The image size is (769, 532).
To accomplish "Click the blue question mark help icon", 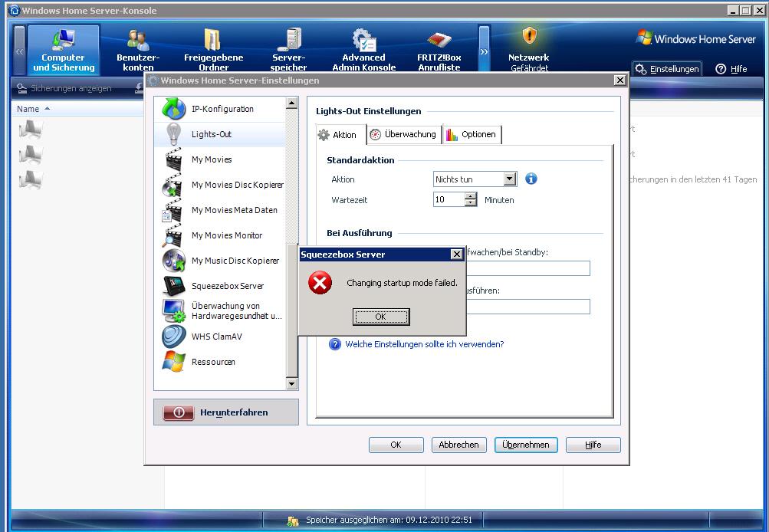I will (335, 344).
